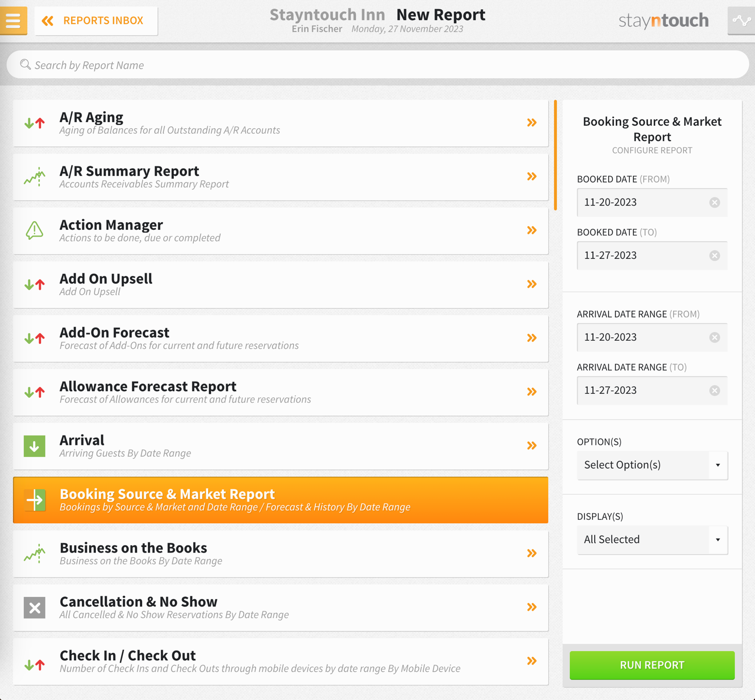755x700 pixels.
Task: Go back to Reports Inbox
Action: pyautogui.click(x=96, y=21)
